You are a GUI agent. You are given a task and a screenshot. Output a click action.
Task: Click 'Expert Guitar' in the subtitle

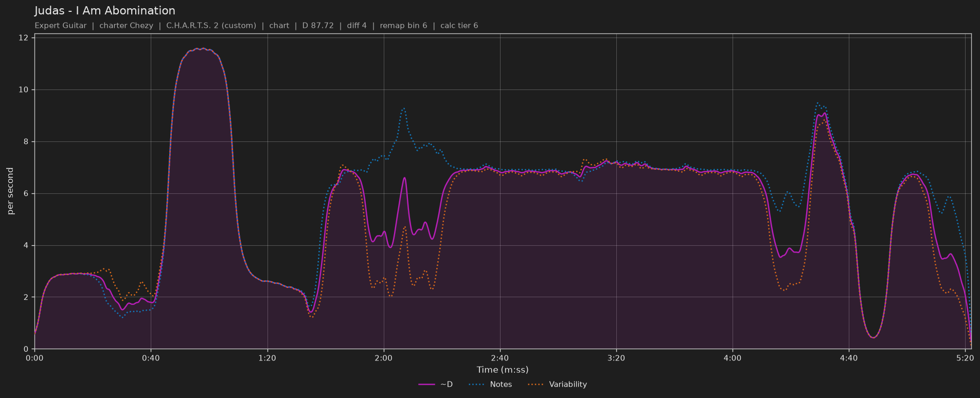61,26
